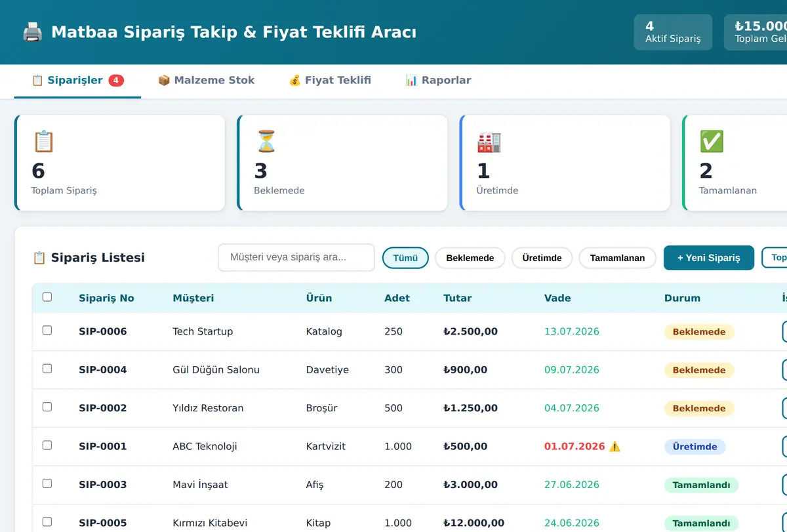This screenshot has width=787, height=532.
Task: Check the box for order SIP-0003
Action: pos(47,483)
